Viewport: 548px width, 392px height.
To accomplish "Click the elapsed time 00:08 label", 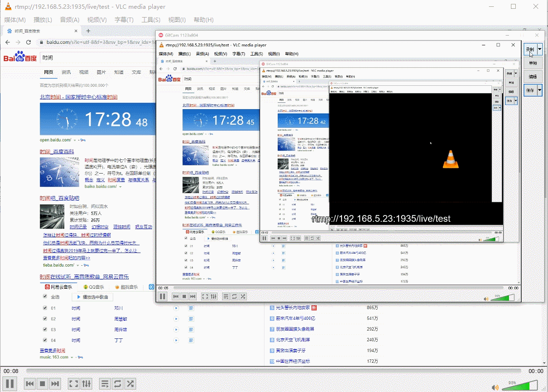I will (11, 371).
